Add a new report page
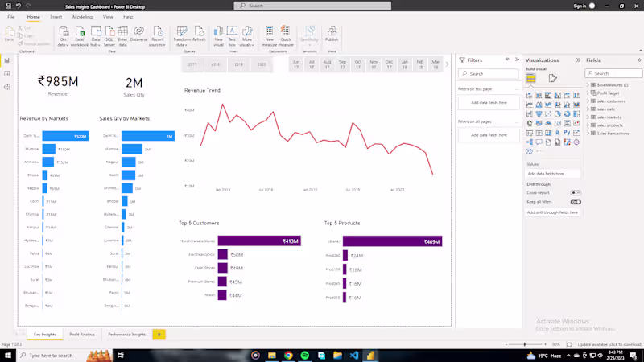The height and width of the screenshot is (362, 644). (x=159, y=335)
